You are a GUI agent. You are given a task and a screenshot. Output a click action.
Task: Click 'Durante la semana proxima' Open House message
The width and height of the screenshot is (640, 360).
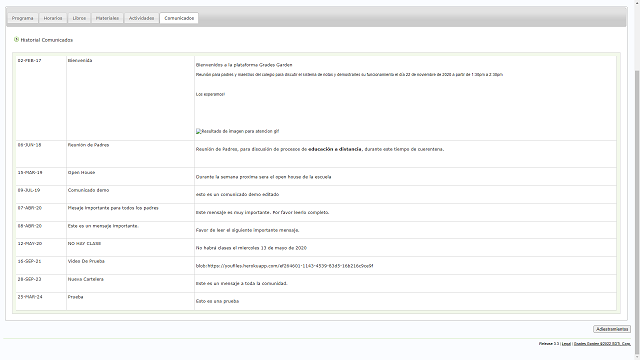point(264,177)
